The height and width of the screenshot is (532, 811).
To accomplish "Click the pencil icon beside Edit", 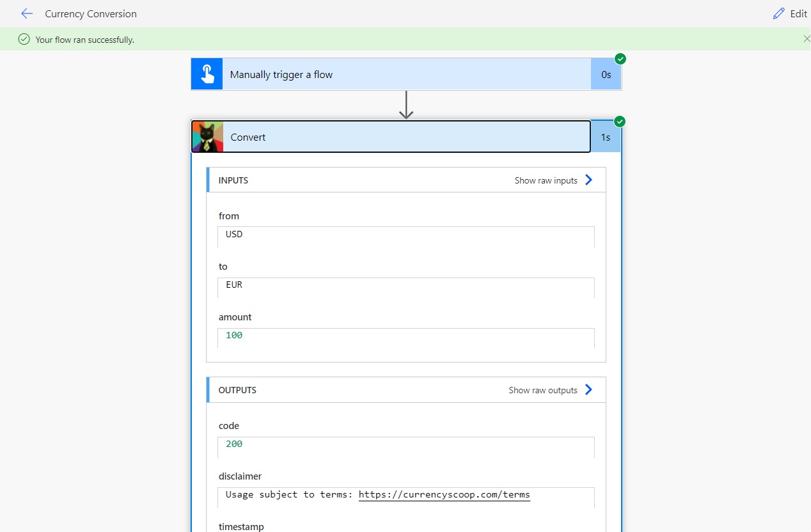I will pos(778,13).
